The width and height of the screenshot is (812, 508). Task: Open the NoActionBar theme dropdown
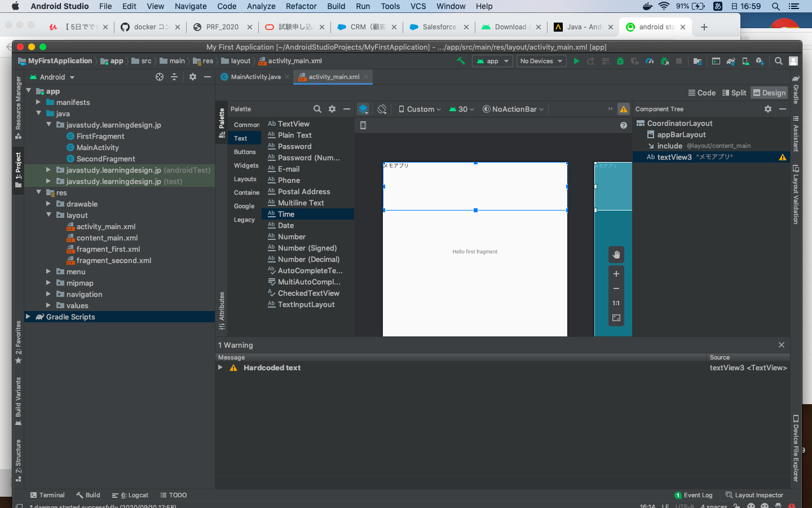pos(513,109)
